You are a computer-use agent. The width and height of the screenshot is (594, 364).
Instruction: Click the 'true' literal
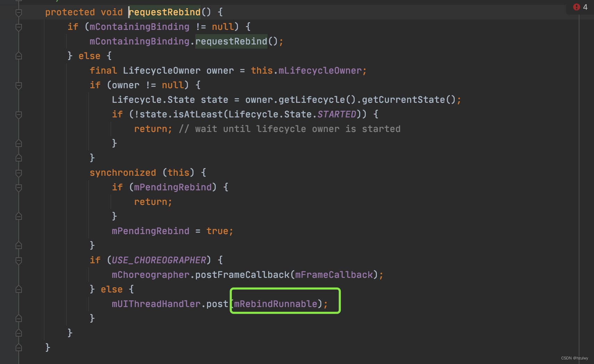217,231
